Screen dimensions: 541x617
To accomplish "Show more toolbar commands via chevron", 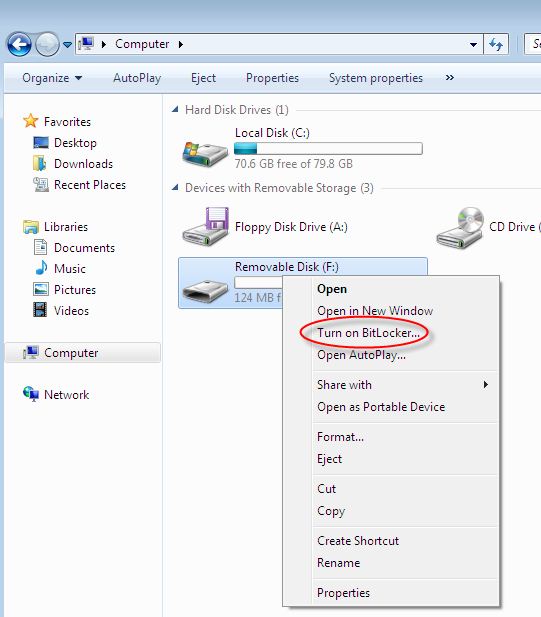I will (450, 78).
